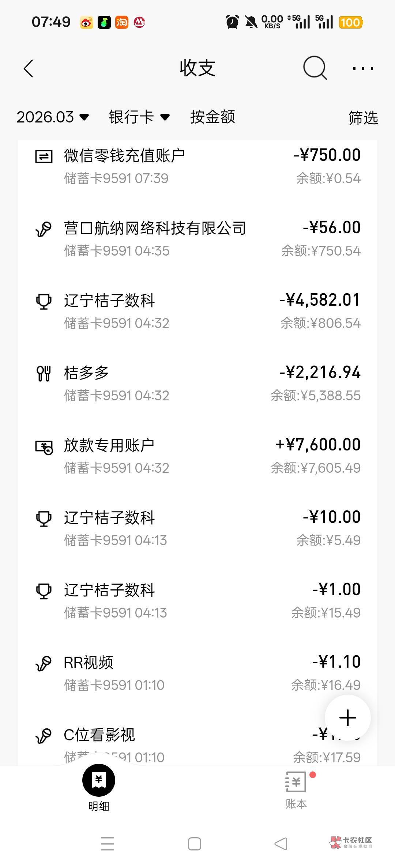Open the 营口航纳网络科技有限公司 transaction
The width and height of the screenshot is (395, 868).
tap(197, 239)
